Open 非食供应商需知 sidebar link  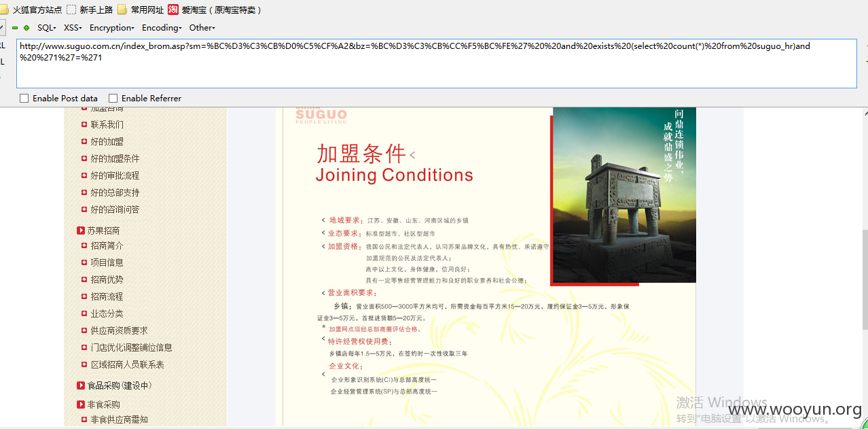coord(120,419)
